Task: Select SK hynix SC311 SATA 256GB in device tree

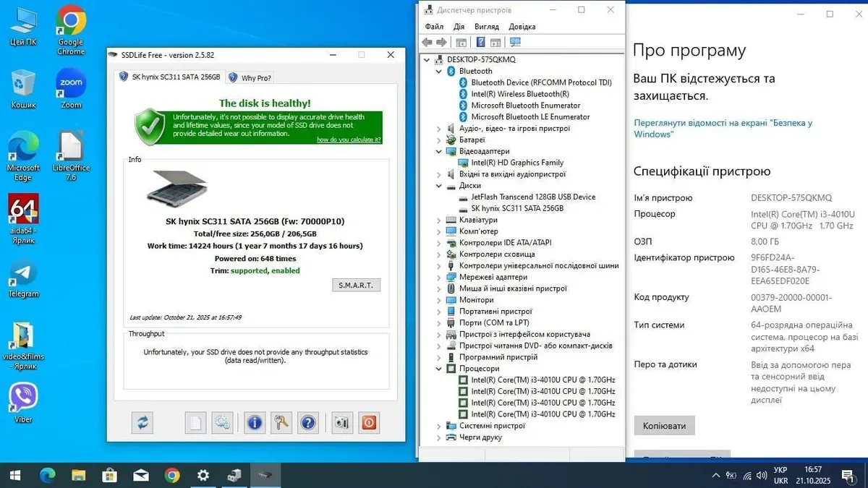Action: (516, 208)
